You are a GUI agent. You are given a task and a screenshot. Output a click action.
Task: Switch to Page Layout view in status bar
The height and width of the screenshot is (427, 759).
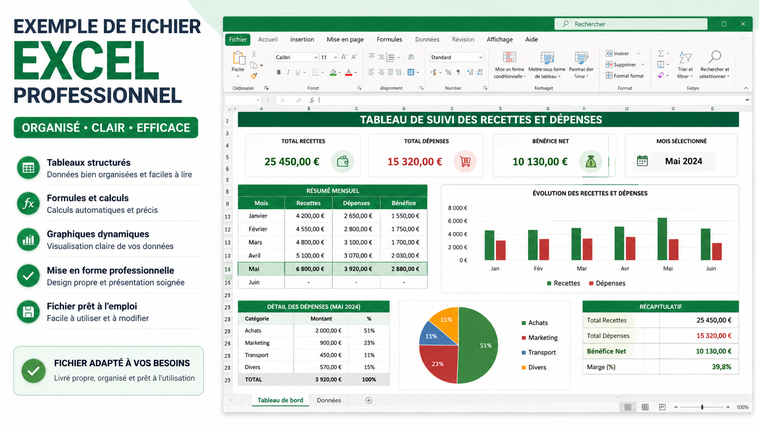click(645, 407)
